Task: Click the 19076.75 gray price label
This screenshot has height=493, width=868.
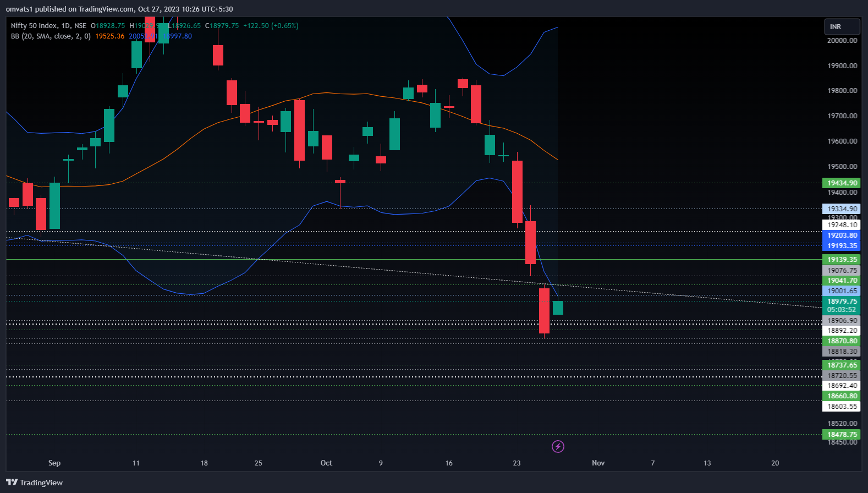Action: point(842,271)
